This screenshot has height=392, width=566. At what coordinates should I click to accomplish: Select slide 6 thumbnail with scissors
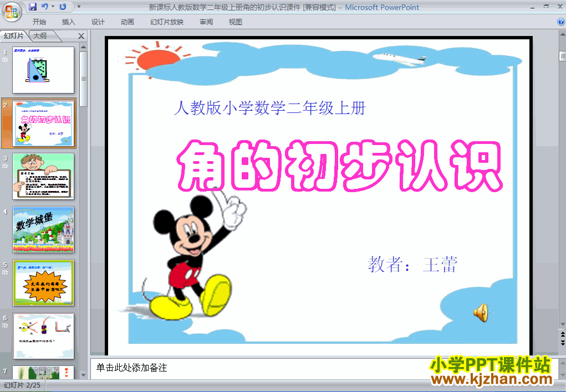(x=43, y=336)
